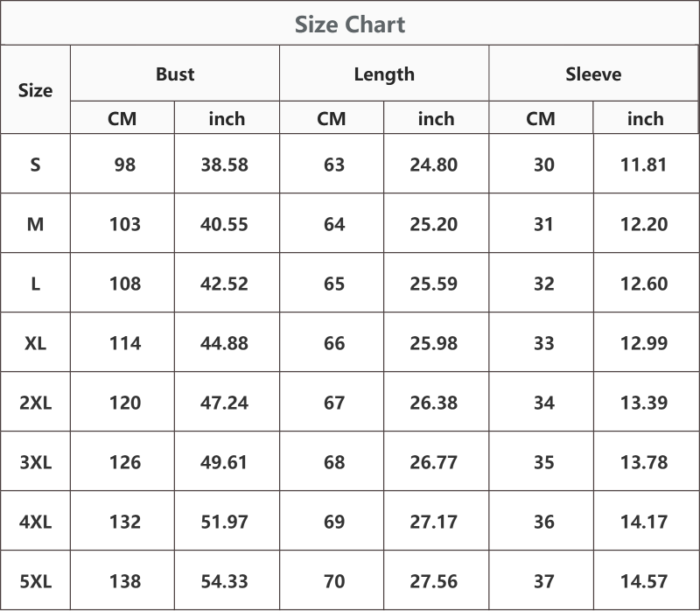Click the bust value 108 cm
Image resolution: width=700 pixels, height=611 pixels.
tap(125, 284)
